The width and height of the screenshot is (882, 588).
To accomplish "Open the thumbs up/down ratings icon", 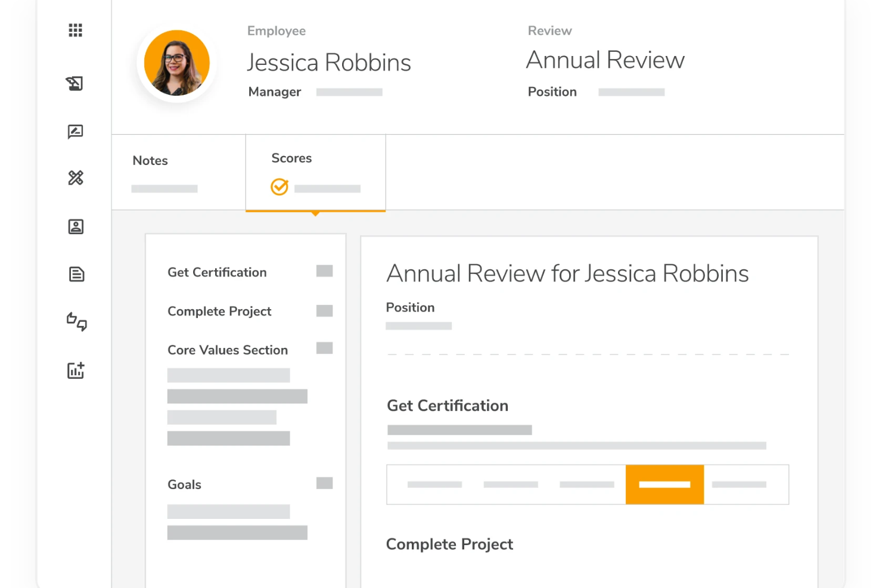I will click(76, 322).
